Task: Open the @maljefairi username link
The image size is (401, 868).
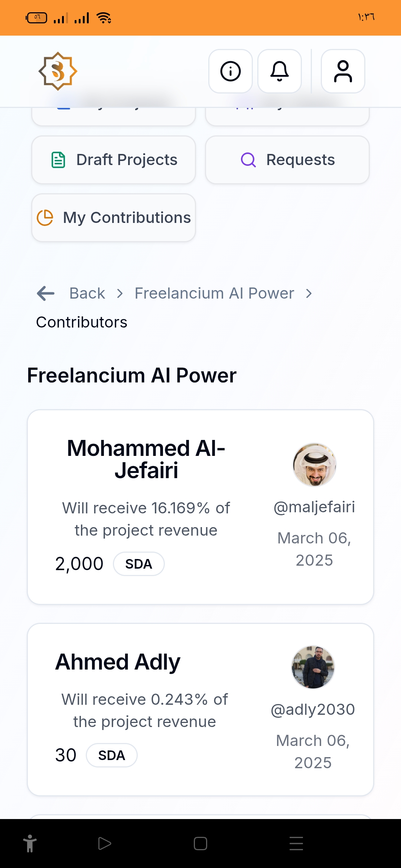Action: pyautogui.click(x=314, y=507)
